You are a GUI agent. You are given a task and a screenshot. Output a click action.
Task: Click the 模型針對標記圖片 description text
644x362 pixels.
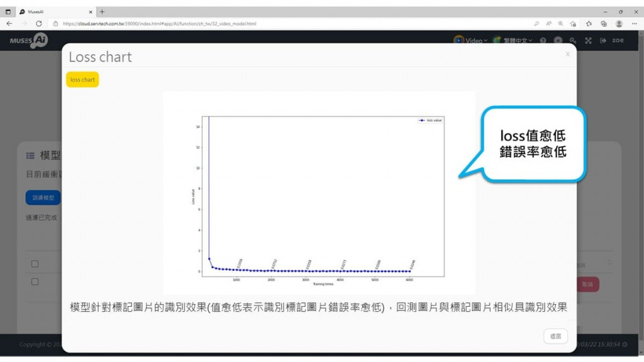coord(318,307)
